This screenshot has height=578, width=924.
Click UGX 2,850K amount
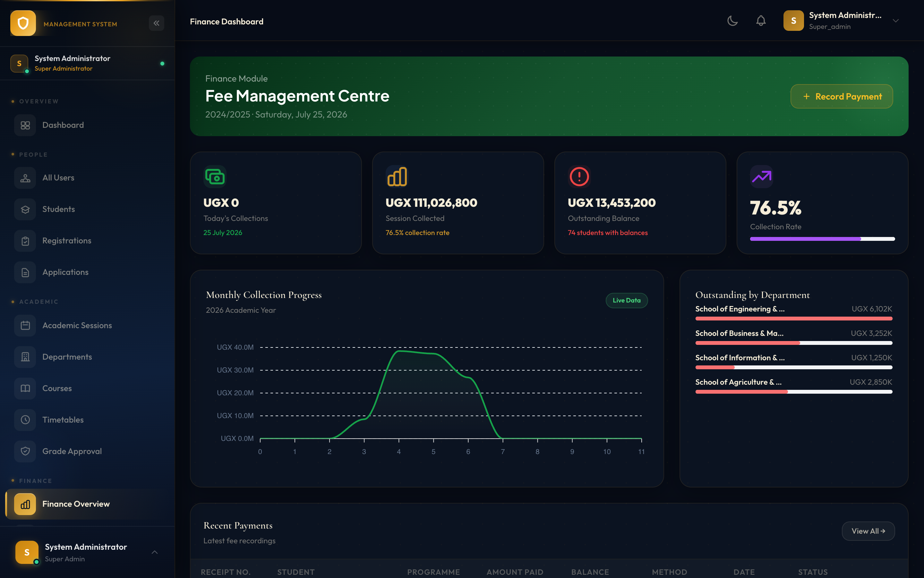(871, 382)
